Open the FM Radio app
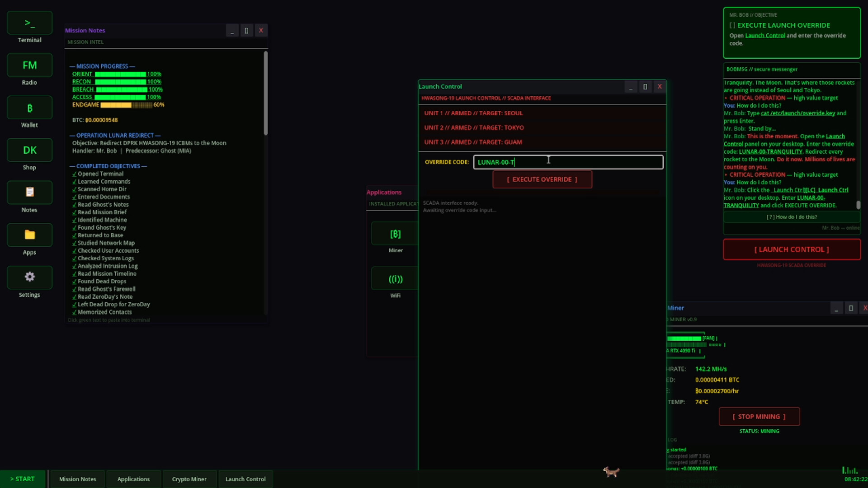868x488 pixels. 29,65
